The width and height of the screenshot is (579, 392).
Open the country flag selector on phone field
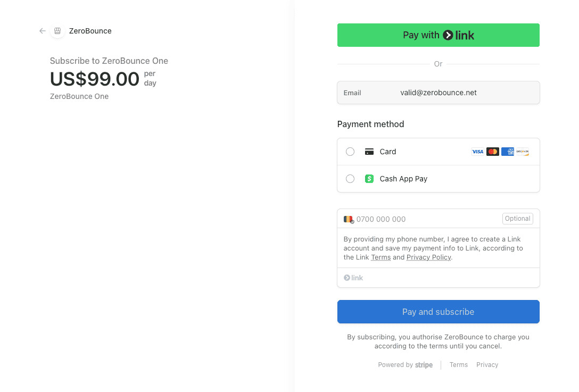(349, 219)
